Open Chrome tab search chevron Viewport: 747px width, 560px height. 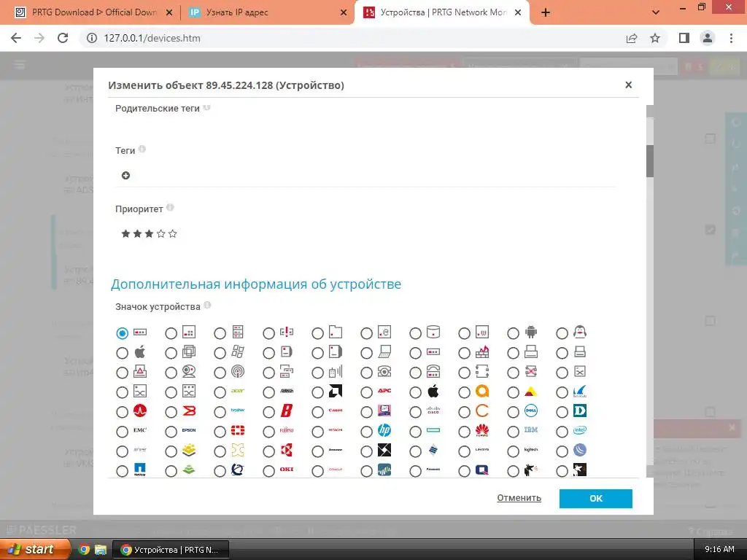coord(656,12)
